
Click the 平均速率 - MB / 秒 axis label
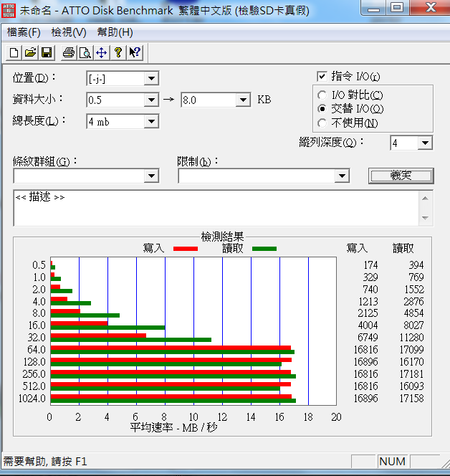(x=173, y=427)
